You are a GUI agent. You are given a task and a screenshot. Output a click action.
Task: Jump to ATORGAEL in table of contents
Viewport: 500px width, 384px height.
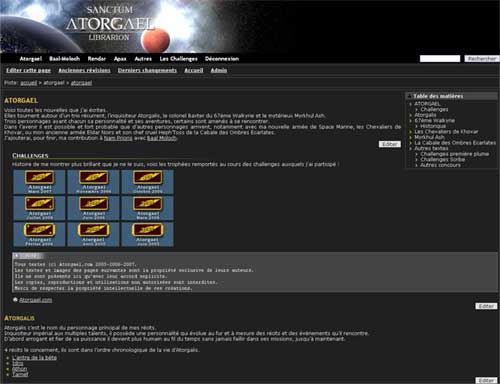[x=427, y=104]
